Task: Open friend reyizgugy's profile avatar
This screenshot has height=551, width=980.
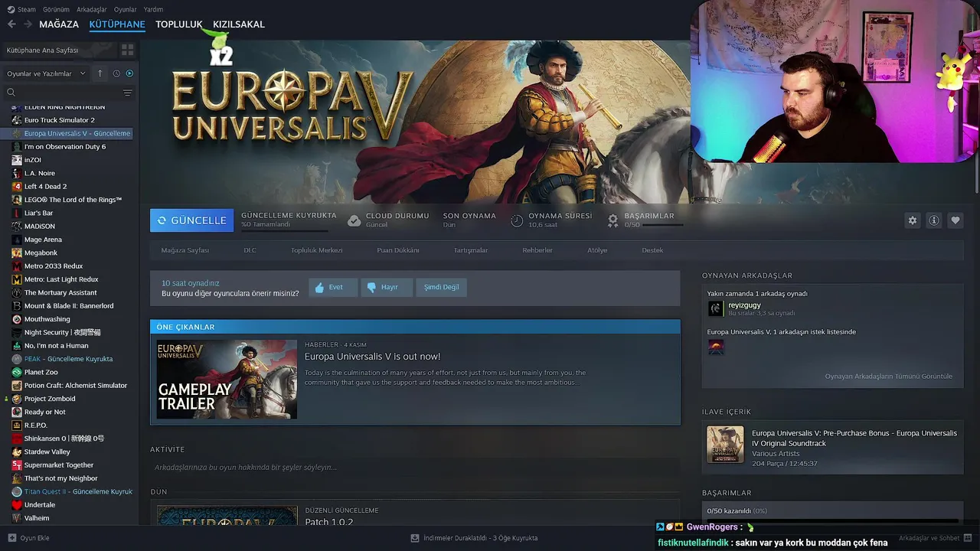Action: [x=716, y=308]
